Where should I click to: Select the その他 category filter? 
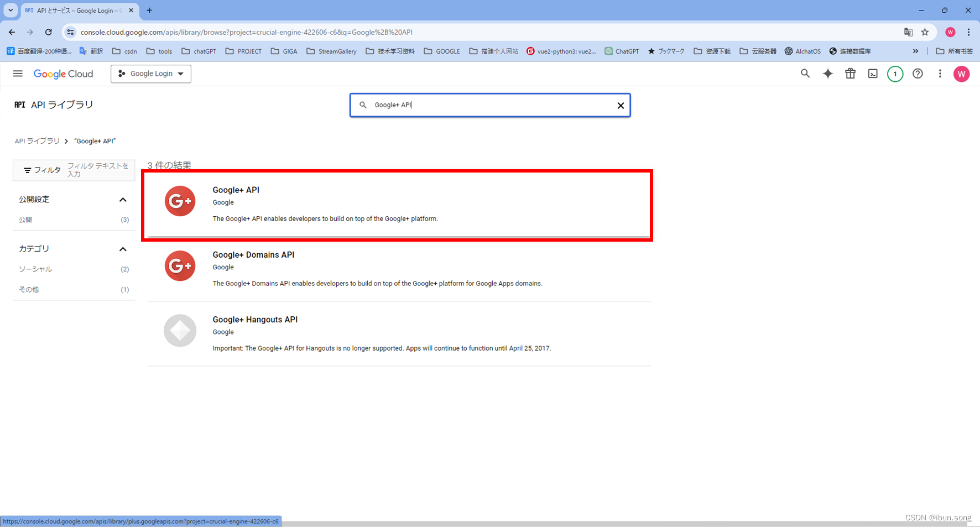coord(29,289)
